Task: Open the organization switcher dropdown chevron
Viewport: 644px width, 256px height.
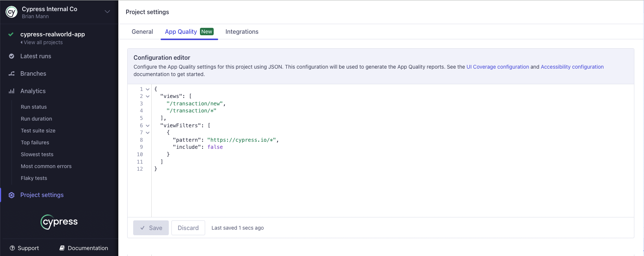Action: [x=107, y=12]
